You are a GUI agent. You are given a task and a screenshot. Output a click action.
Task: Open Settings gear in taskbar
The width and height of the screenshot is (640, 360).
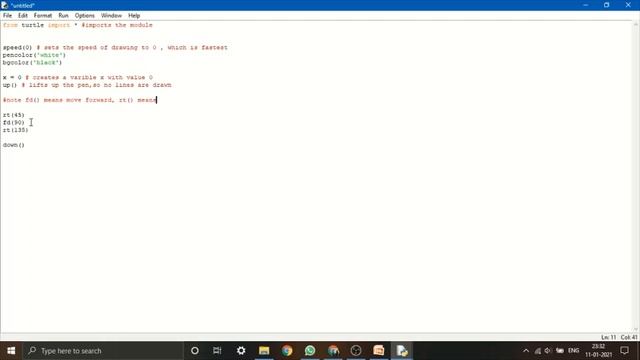click(x=241, y=351)
